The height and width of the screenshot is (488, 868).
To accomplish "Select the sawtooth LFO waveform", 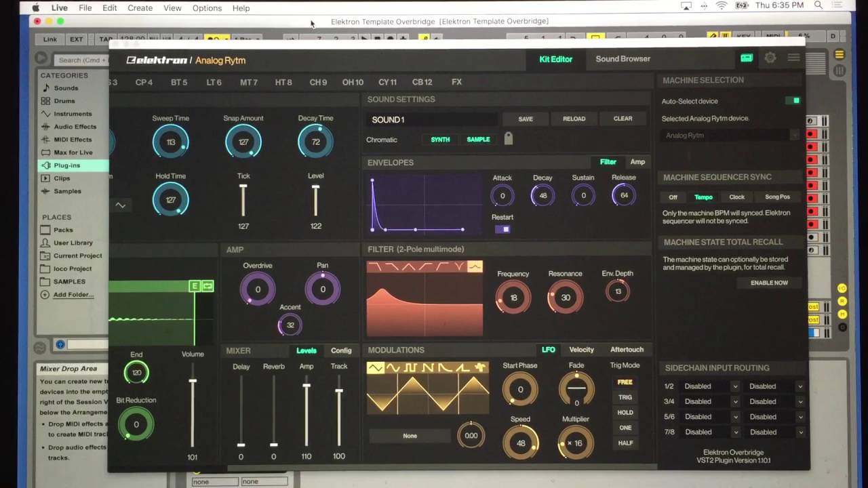I will pos(428,368).
